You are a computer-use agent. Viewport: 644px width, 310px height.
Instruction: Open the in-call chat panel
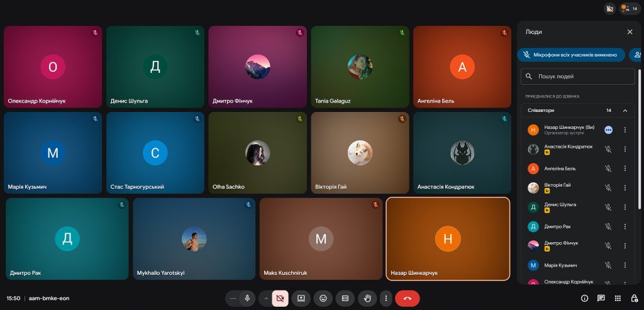(601, 298)
